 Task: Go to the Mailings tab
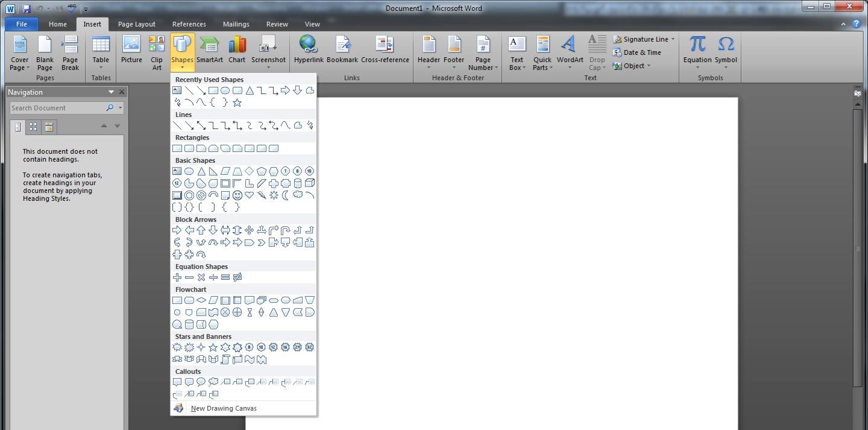click(x=236, y=24)
